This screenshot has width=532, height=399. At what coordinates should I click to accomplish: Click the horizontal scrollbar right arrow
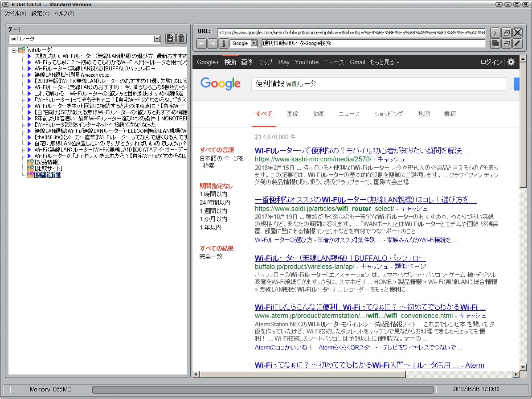tap(516, 374)
